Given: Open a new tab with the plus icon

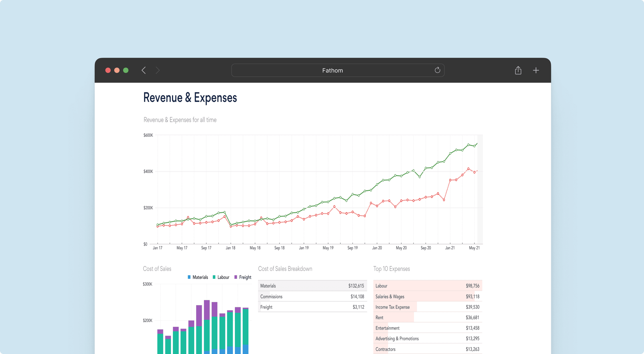Looking at the screenshot, I should tap(536, 70).
